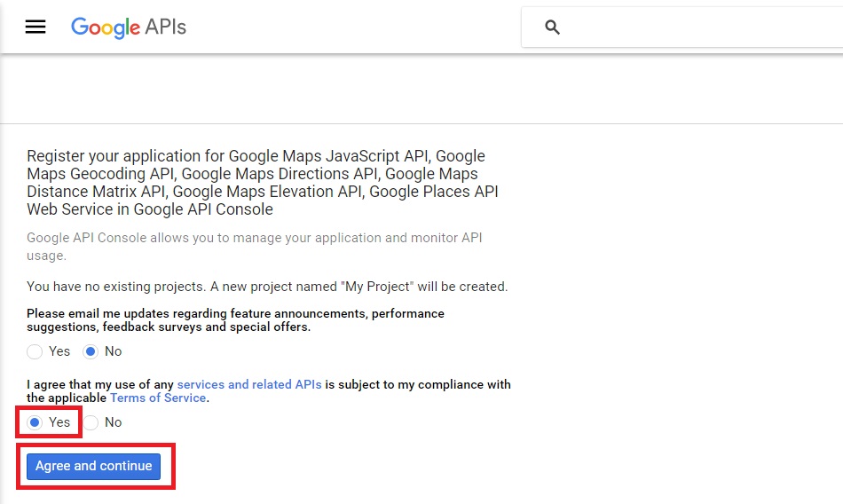Select Yes for email updates
The image size is (843, 504).
pos(35,351)
